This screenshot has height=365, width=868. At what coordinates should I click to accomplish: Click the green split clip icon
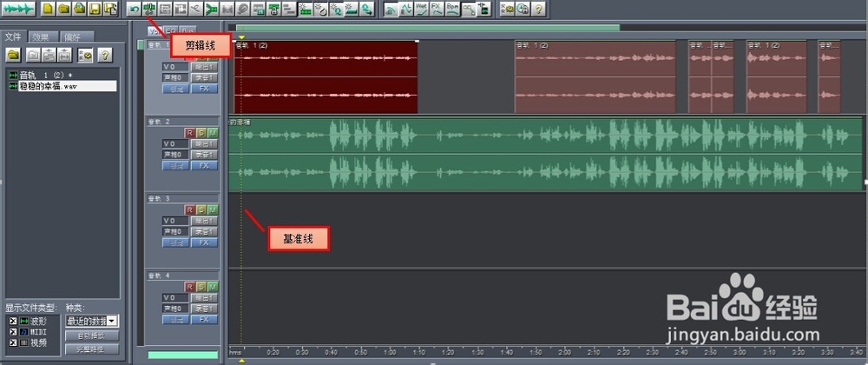[x=212, y=9]
